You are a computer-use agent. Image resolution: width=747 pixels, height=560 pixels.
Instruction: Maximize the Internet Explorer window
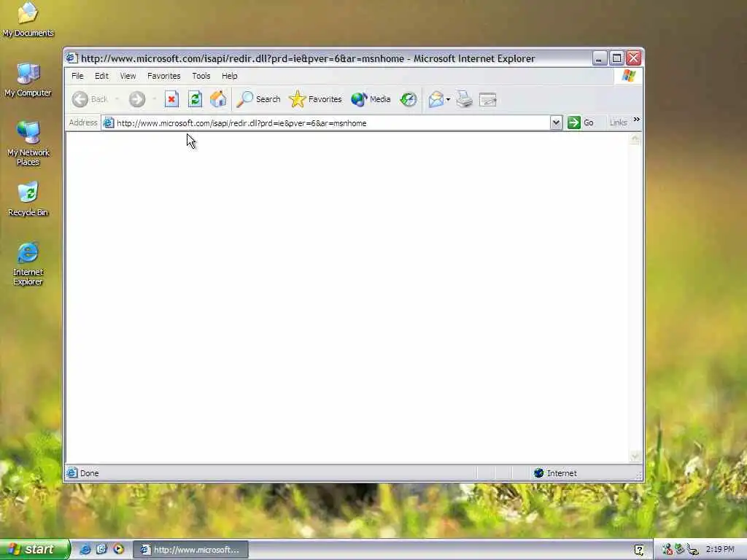pyautogui.click(x=616, y=58)
